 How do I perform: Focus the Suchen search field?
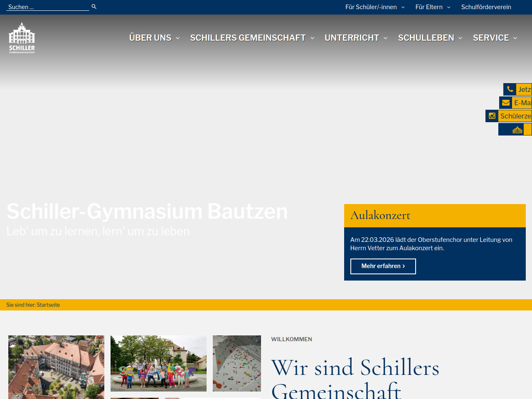(48, 7)
